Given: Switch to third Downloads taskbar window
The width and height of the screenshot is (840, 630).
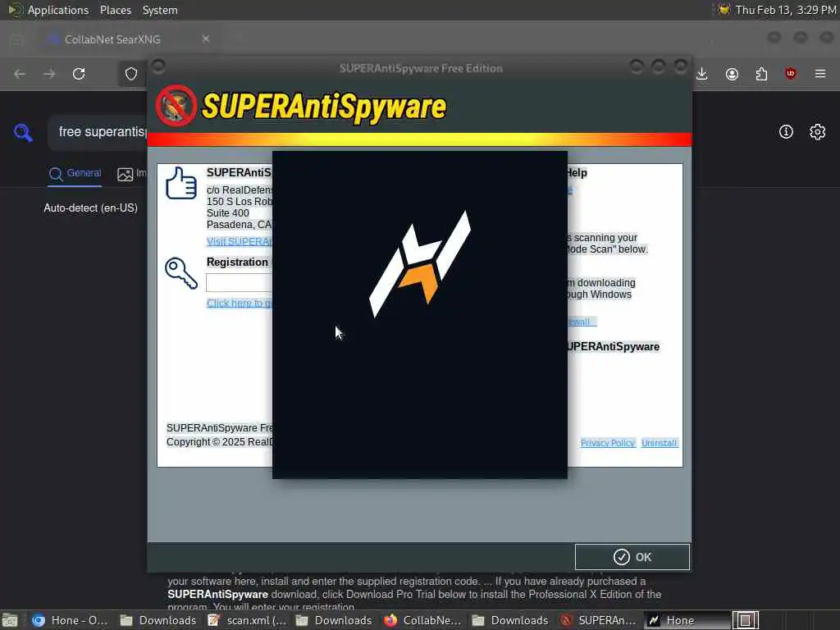Looking at the screenshot, I should pos(509,620).
